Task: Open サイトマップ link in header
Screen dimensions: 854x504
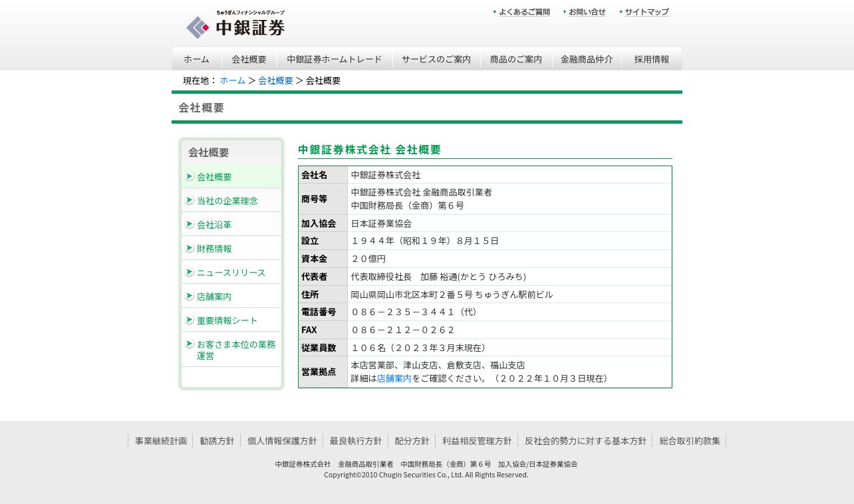Action: 644,12
